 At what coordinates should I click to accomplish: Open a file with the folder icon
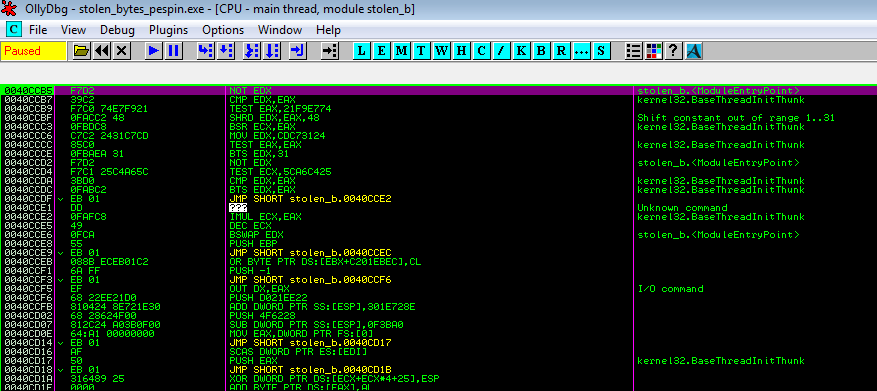(x=82, y=51)
